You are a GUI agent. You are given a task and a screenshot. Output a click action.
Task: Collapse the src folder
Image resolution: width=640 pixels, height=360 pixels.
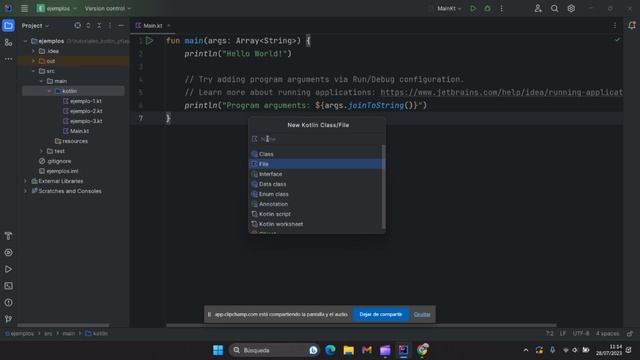point(33,71)
